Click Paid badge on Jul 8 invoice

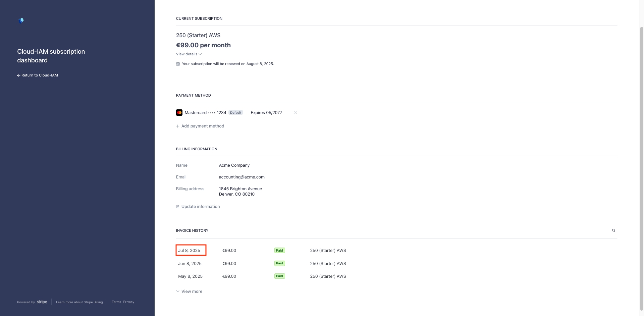279,250
